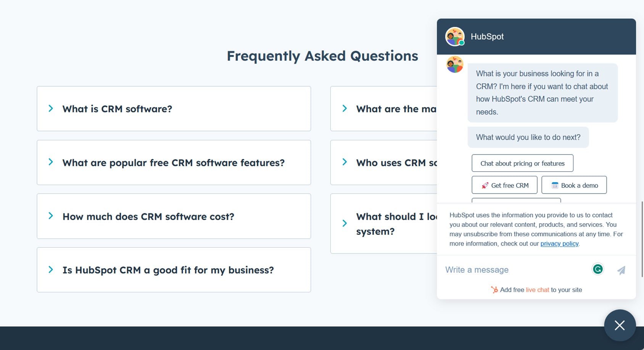Click the HubSpot sprocket logo icon
The image size is (644, 350).
coord(494,290)
